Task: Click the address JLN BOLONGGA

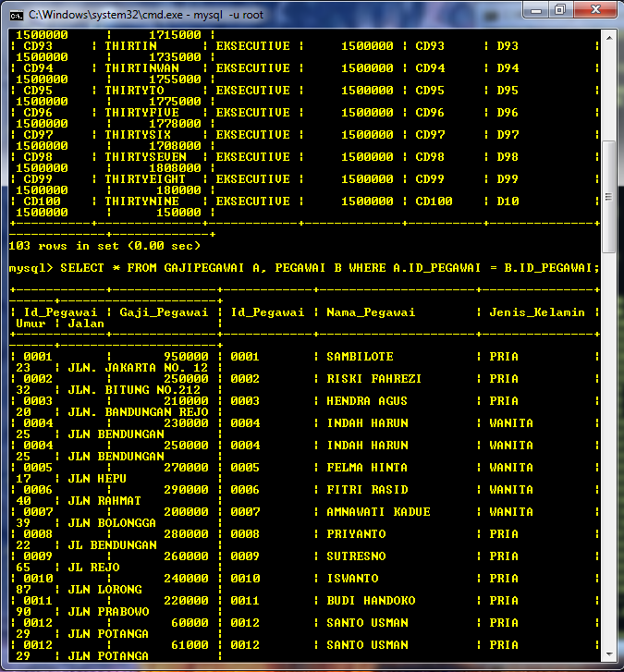Action: [x=112, y=523]
